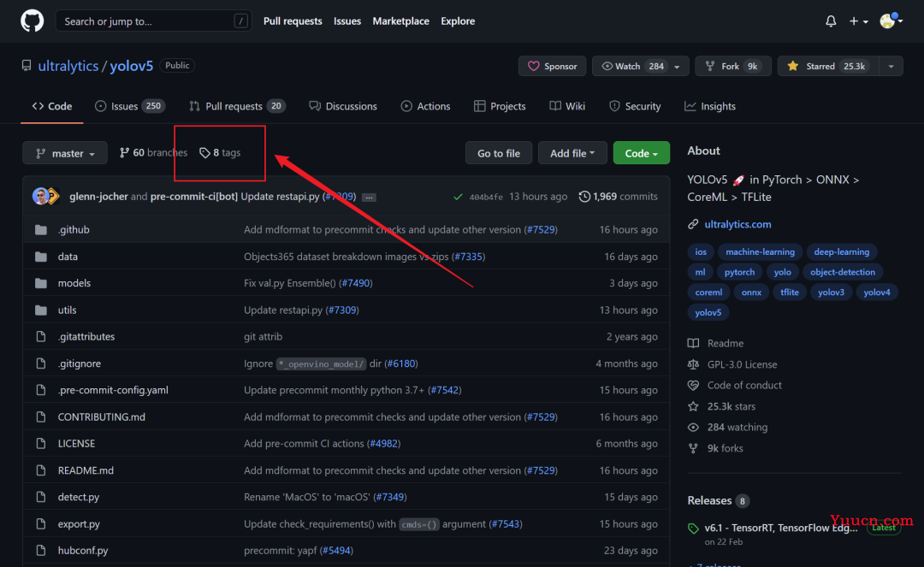
Task: Check the green commit status checkmark
Action: [458, 197]
